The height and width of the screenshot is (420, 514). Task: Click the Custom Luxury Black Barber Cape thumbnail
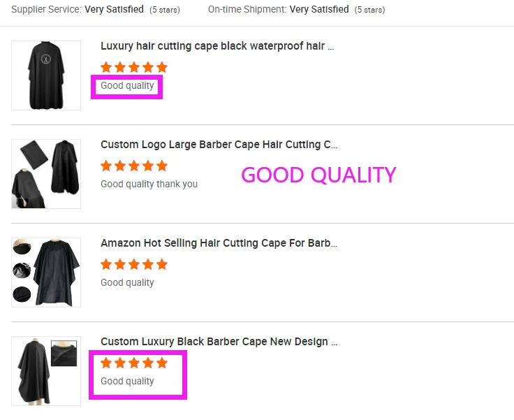tap(46, 371)
